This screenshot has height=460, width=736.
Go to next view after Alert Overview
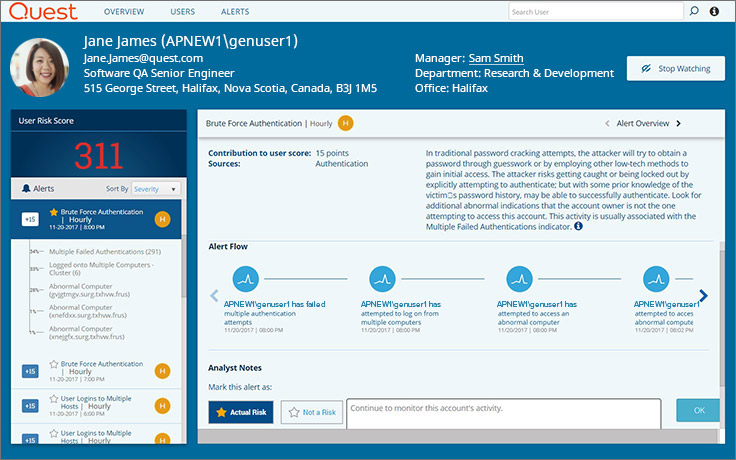pos(678,123)
